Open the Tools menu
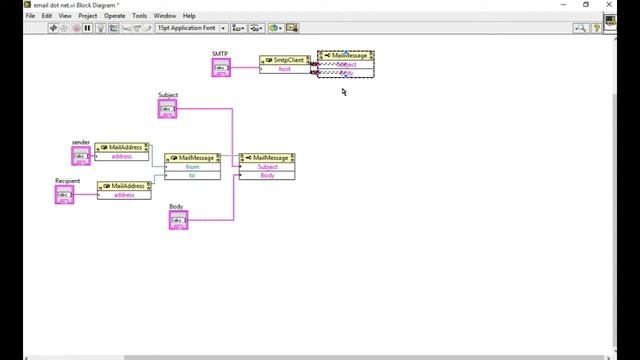Image resolution: width=640 pixels, height=360 pixels. (139, 16)
